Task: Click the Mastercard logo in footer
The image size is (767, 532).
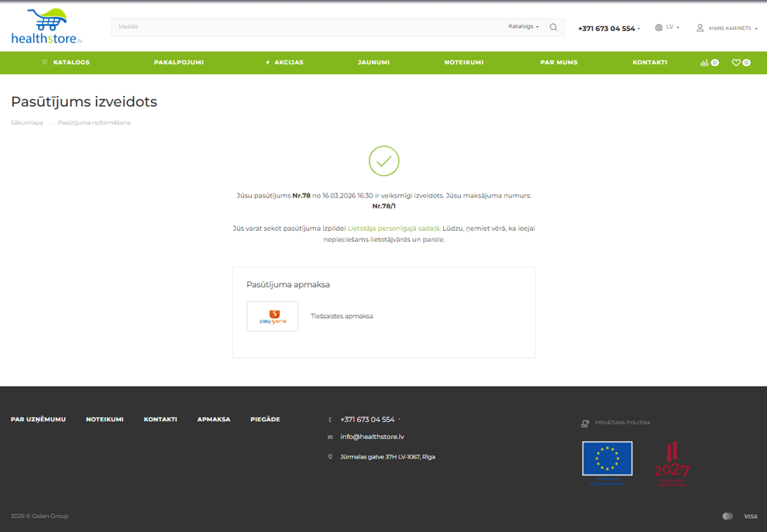Action: tap(727, 517)
